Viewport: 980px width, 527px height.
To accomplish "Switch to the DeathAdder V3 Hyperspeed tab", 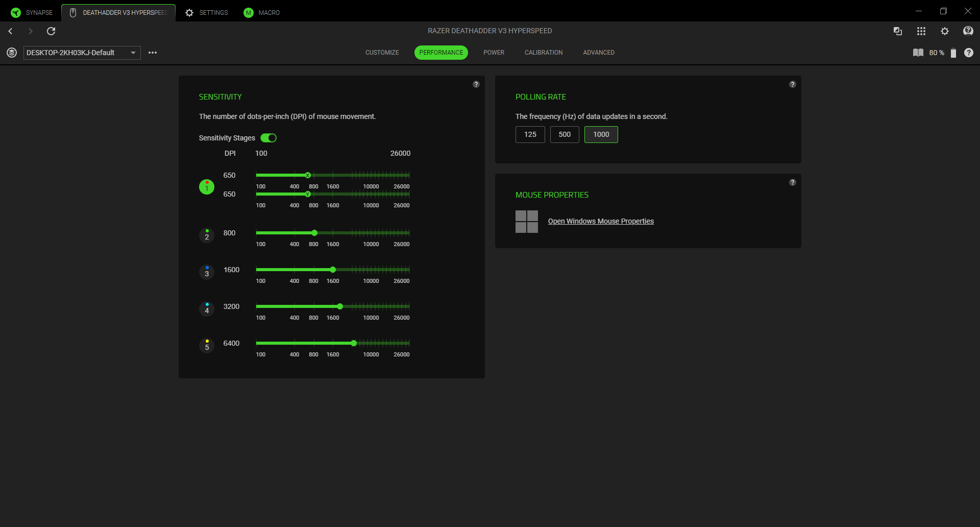I will click(x=118, y=13).
